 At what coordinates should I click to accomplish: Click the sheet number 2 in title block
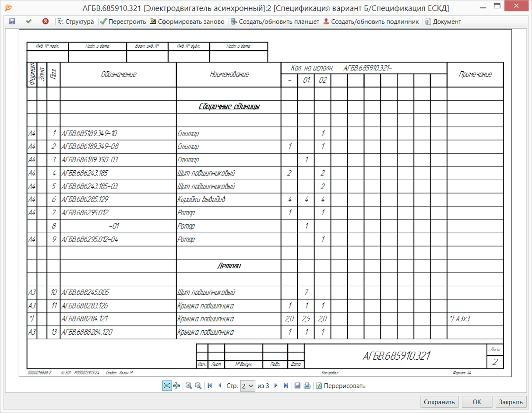[495, 362]
